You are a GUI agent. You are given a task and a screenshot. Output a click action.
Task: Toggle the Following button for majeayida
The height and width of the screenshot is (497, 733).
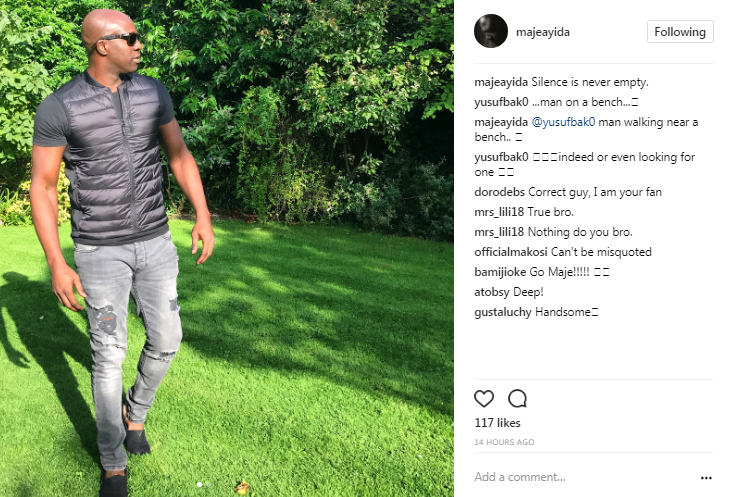click(x=680, y=32)
